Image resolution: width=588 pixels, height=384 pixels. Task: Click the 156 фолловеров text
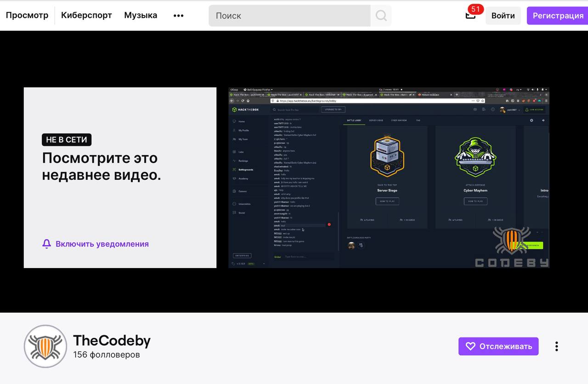coord(107,355)
